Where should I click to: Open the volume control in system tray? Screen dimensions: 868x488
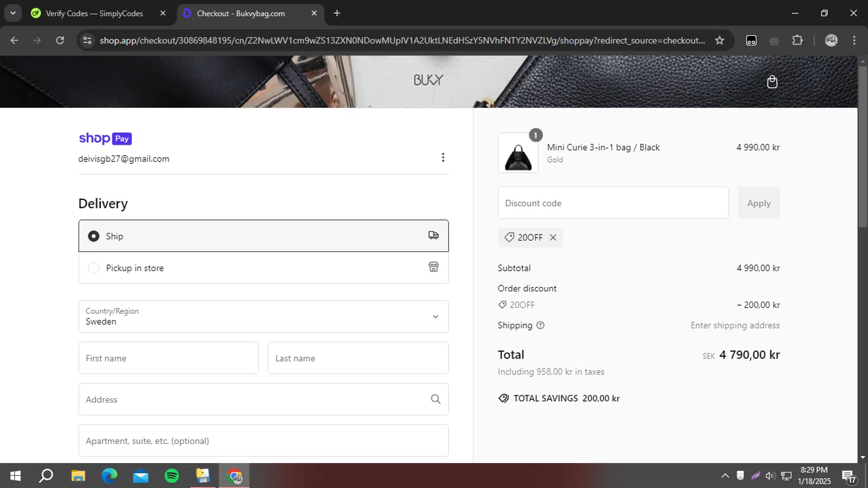770,476
